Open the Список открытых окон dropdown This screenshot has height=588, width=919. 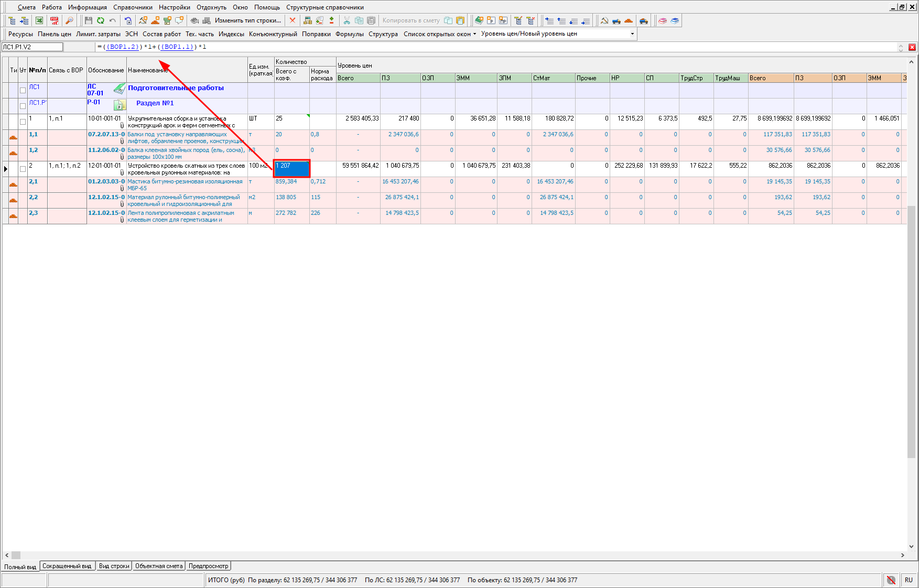click(x=439, y=34)
